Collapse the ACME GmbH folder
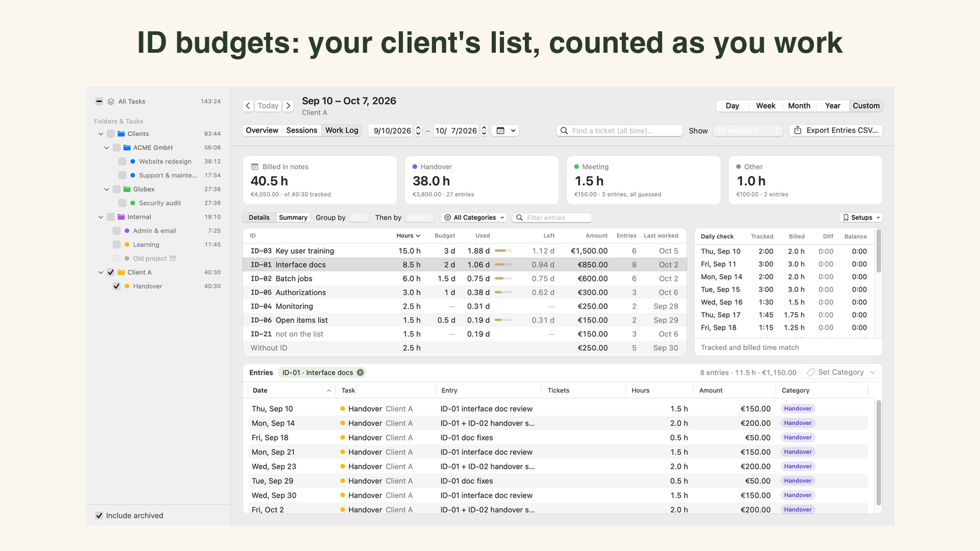This screenshot has height=551, width=980. click(106, 148)
